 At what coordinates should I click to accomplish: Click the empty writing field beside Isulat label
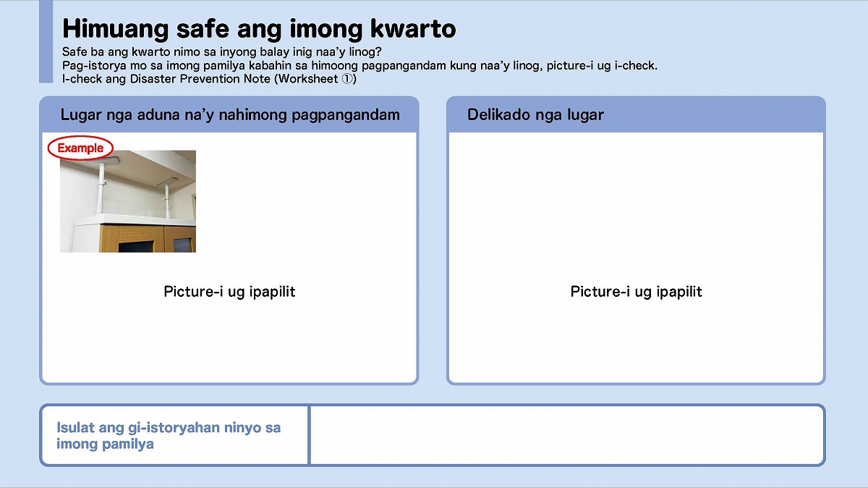[x=567, y=435]
